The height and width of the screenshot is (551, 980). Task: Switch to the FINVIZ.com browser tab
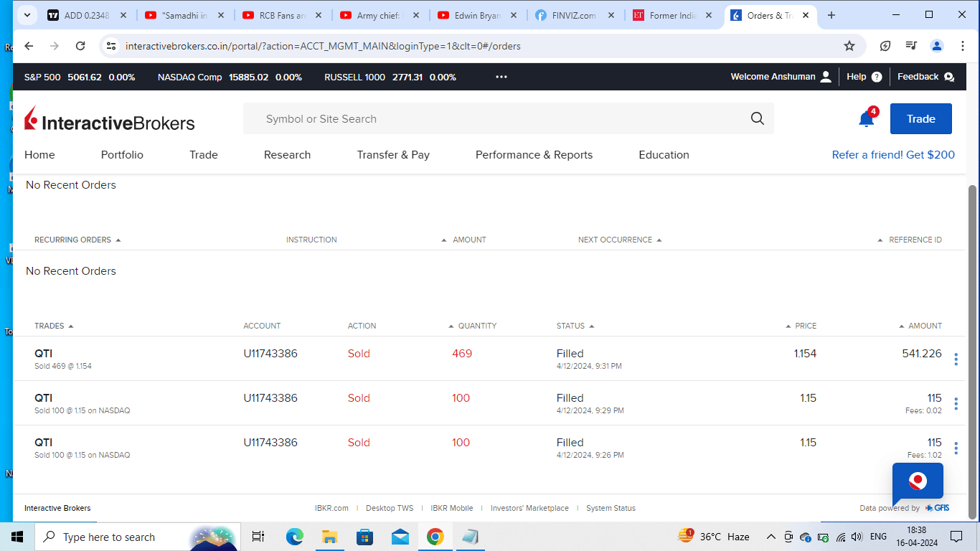click(x=576, y=15)
